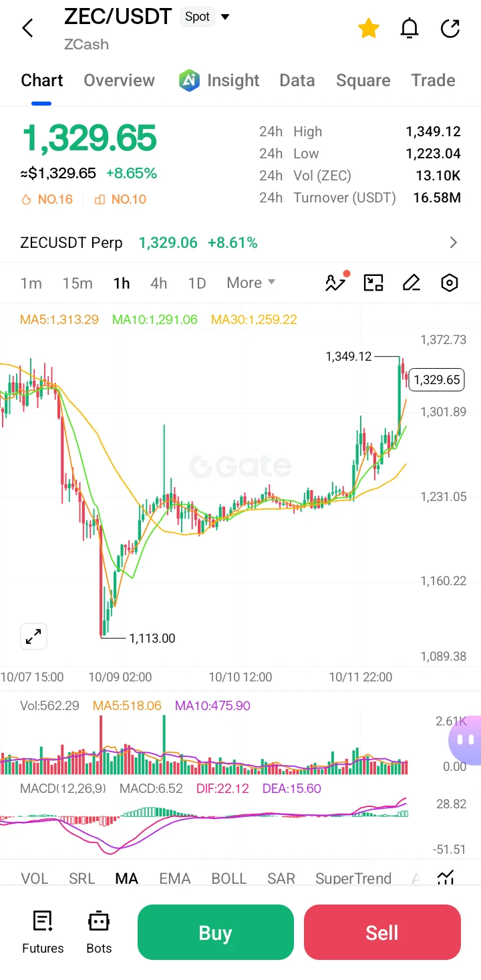Tap the red Sell button
Image resolution: width=481 pixels, height=980 pixels.
(382, 932)
